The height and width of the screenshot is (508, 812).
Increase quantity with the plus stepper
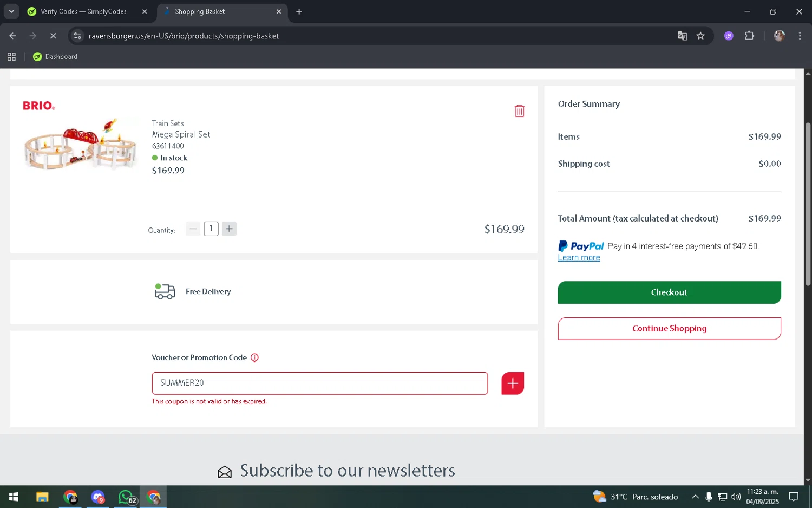[x=229, y=229]
